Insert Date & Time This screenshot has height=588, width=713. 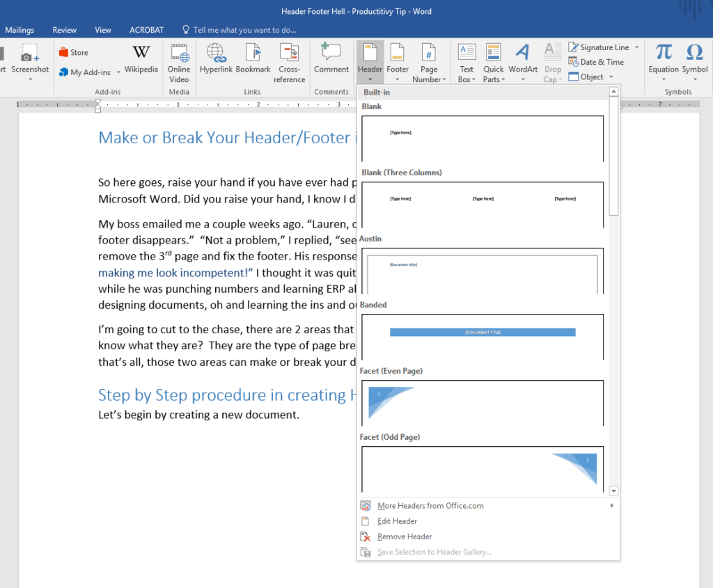pyautogui.click(x=596, y=62)
